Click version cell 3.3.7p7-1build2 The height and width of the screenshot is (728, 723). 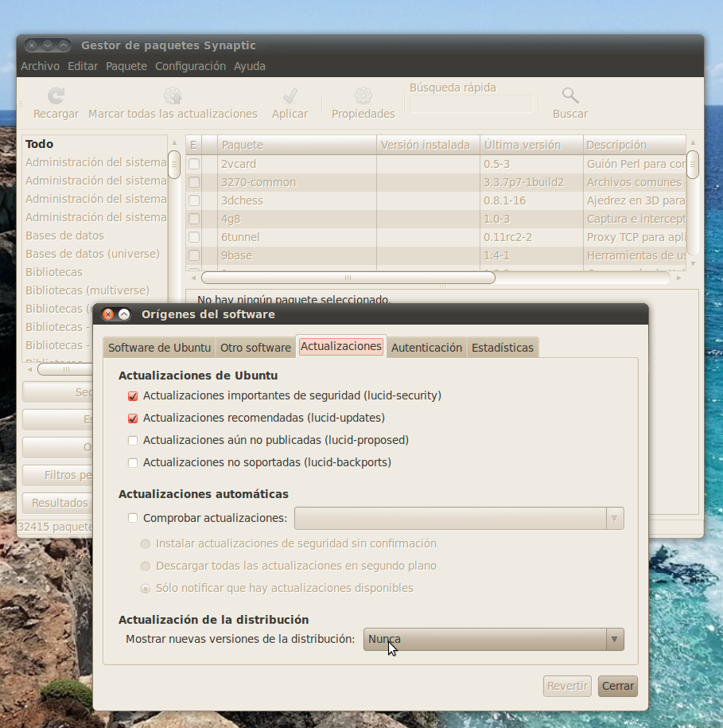[x=524, y=182]
